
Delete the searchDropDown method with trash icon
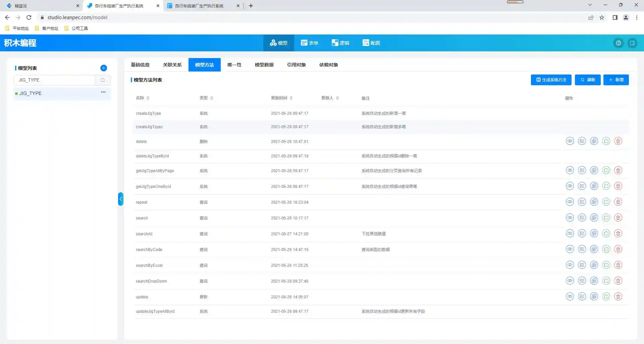[618, 281]
